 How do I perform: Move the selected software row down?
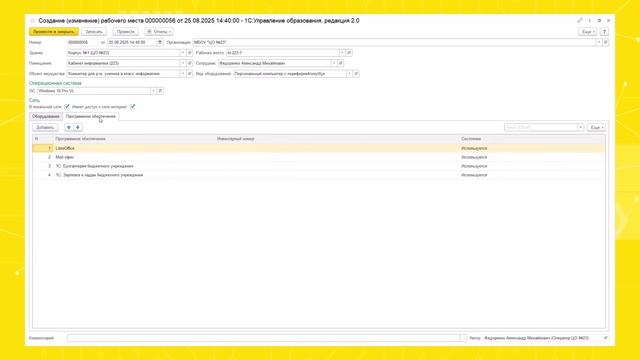78,127
